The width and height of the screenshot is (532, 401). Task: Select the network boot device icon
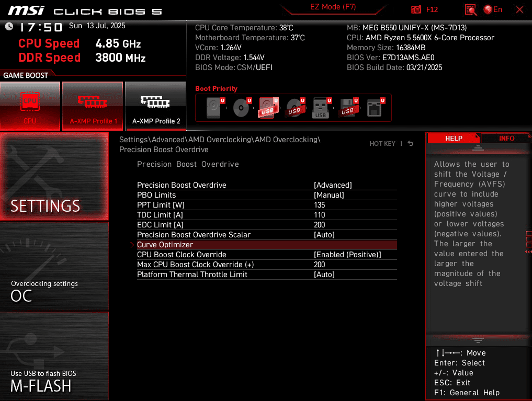click(376, 108)
